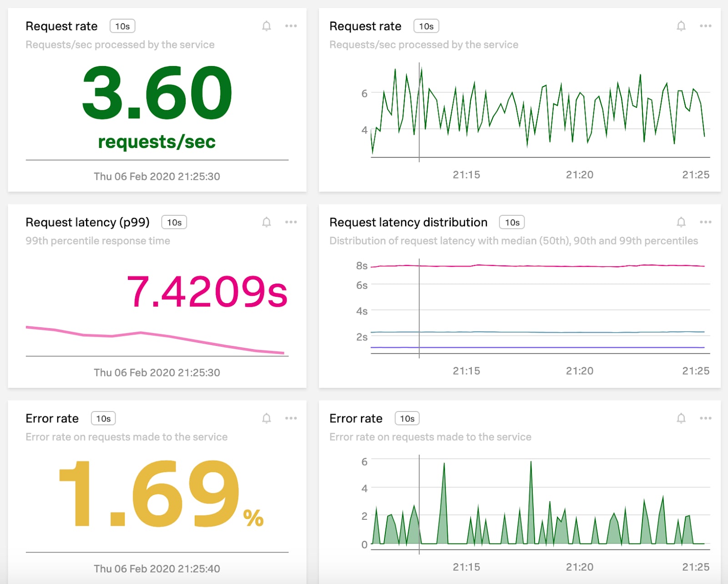Click 10s badge on Error rate graph panel

pos(407,419)
